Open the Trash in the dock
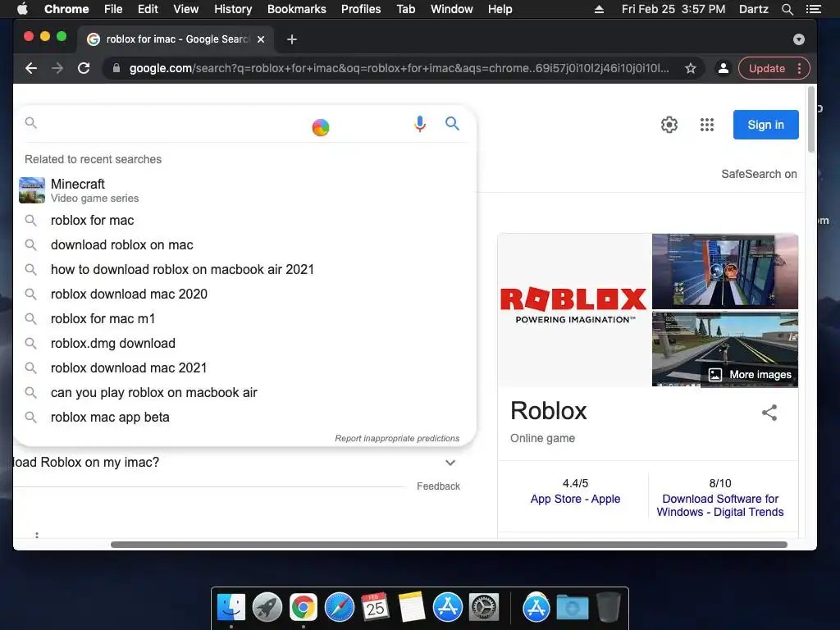The image size is (840, 630). (608, 608)
